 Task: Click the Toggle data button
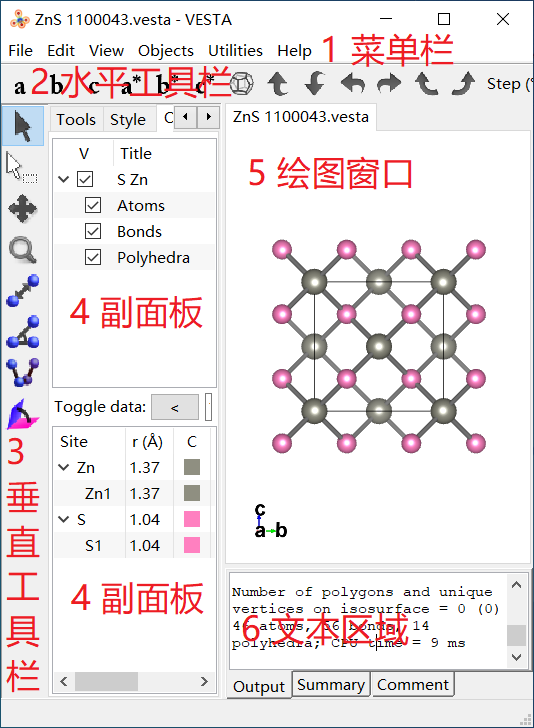click(175, 407)
